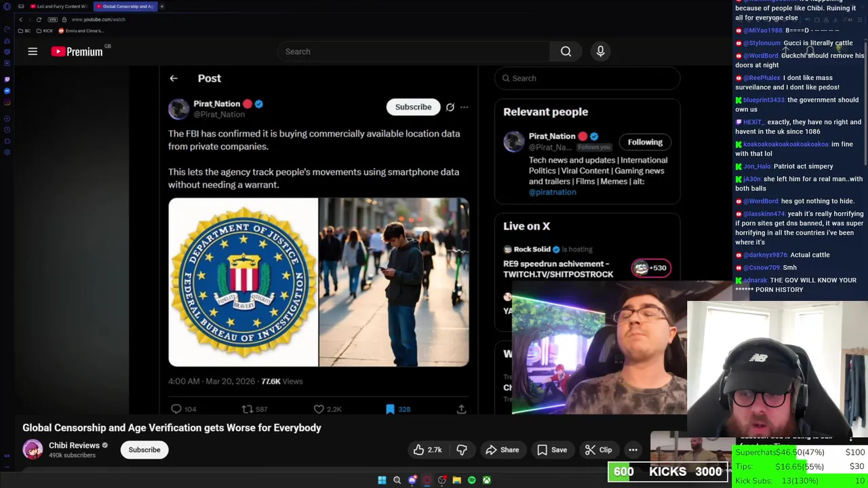This screenshot has width=868, height=488.
Task: Open Windows taskbar search
Action: coord(397,480)
